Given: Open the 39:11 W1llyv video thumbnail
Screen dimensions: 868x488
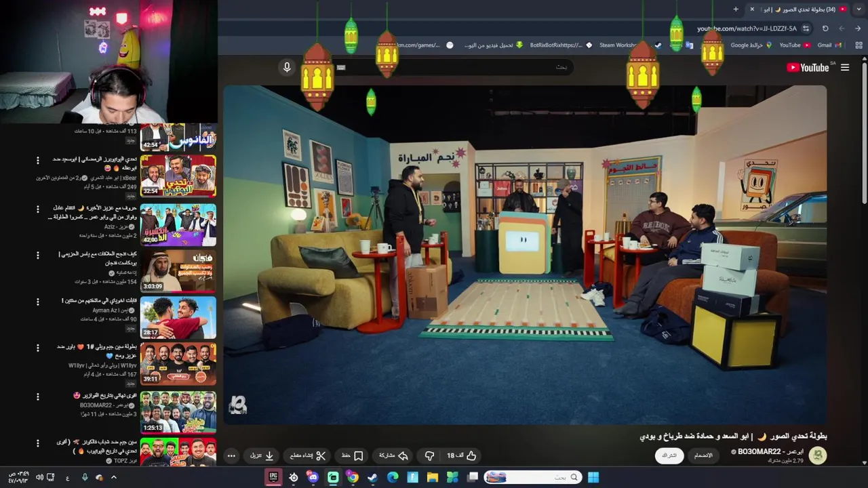Looking at the screenshot, I should [178, 364].
